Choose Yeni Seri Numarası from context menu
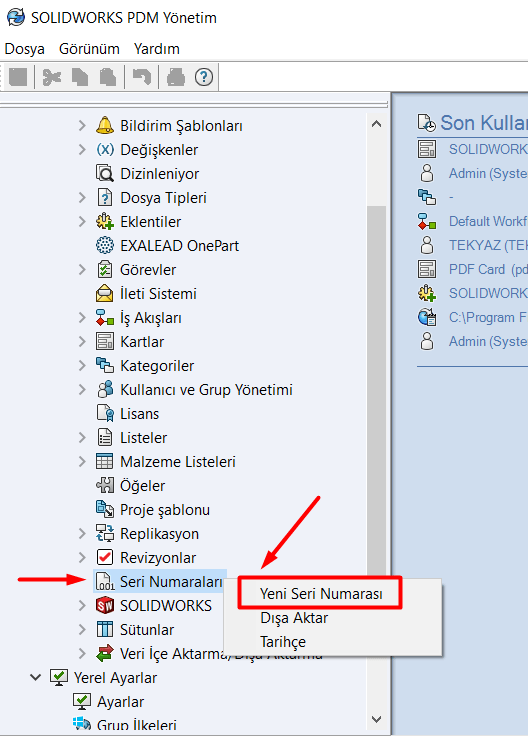528x737 pixels. point(321,594)
